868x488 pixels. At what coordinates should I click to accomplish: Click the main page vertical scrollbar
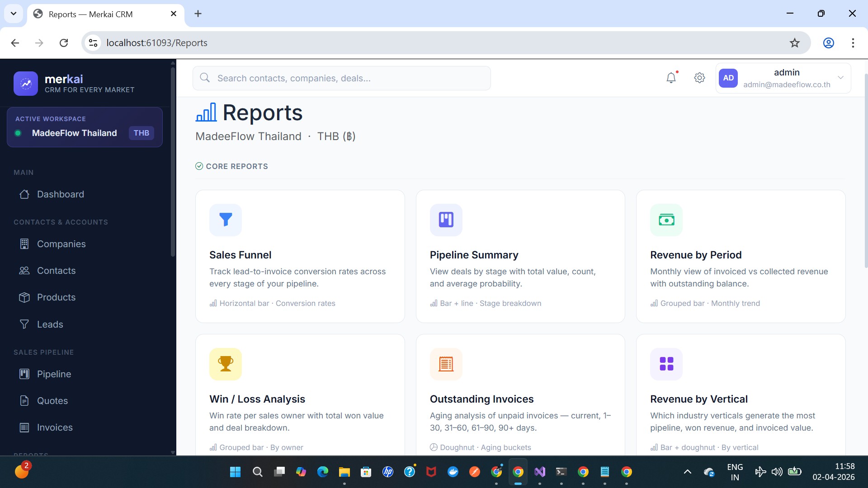(x=865, y=171)
